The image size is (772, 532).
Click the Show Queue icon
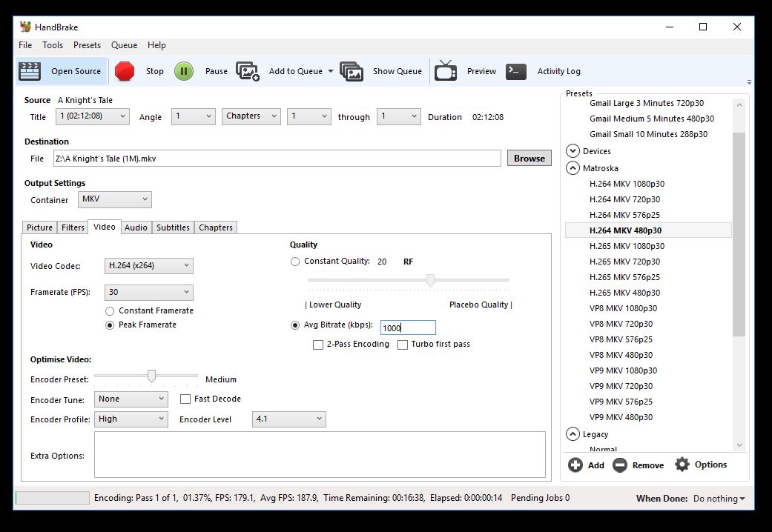[352, 71]
